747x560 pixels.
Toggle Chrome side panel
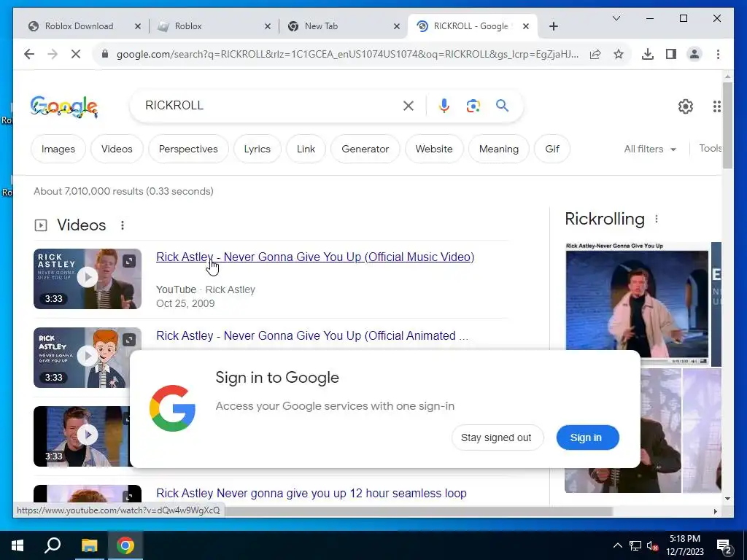coord(671,54)
